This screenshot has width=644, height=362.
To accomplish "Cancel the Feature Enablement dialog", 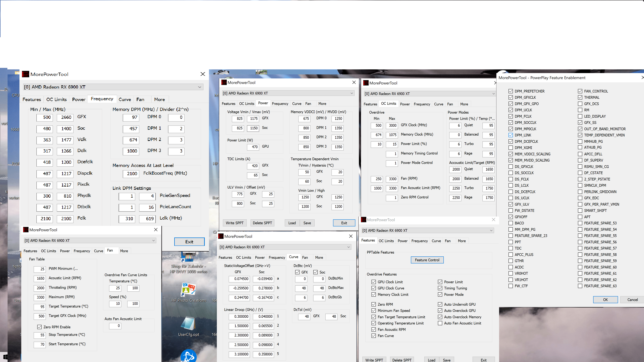I will [x=632, y=300].
